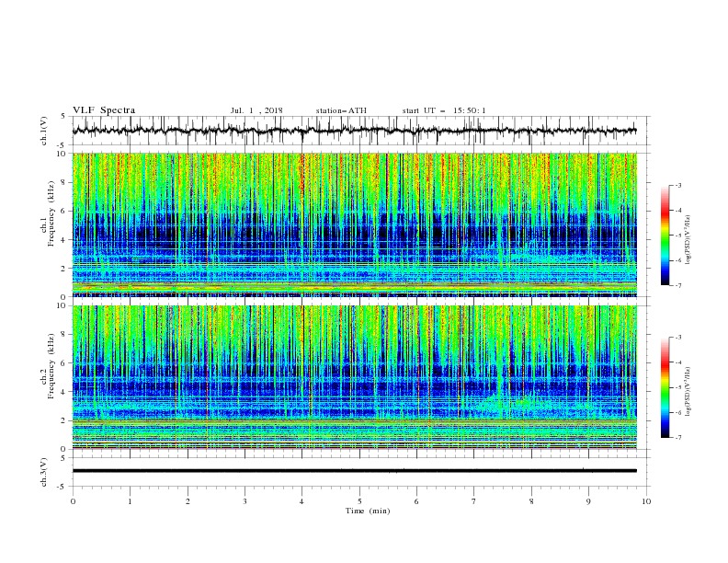Click the "-3" label on ch.1 colorbar
This screenshot has width=728, height=563.
pyautogui.click(x=678, y=185)
